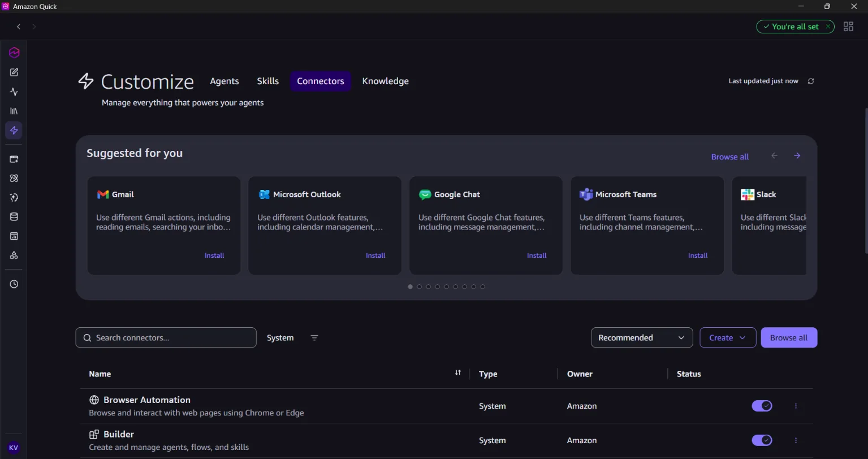Open more options for Builder row
Image resolution: width=868 pixels, height=459 pixels.
click(x=796, y=440)
